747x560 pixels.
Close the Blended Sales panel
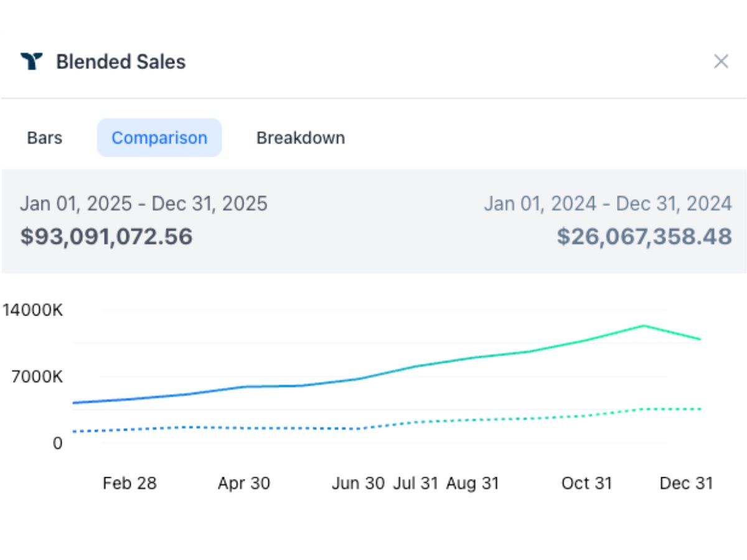point(721,62)
